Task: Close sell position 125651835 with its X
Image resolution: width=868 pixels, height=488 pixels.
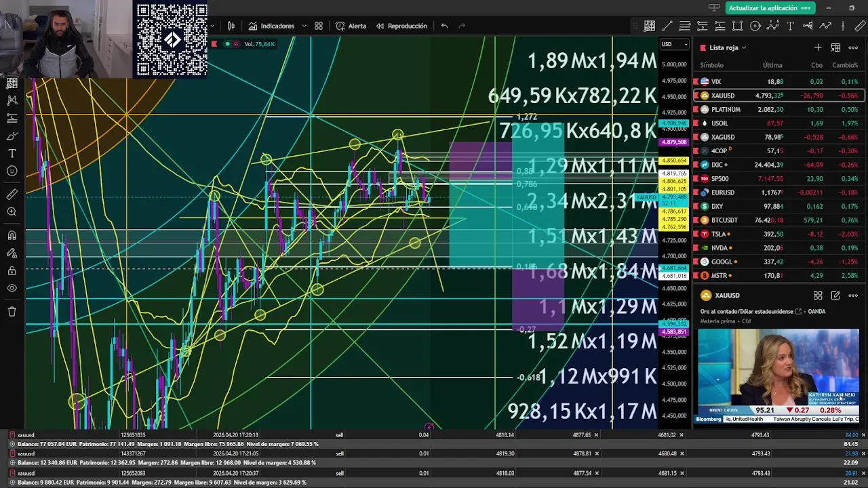Action: pos(863,434)
